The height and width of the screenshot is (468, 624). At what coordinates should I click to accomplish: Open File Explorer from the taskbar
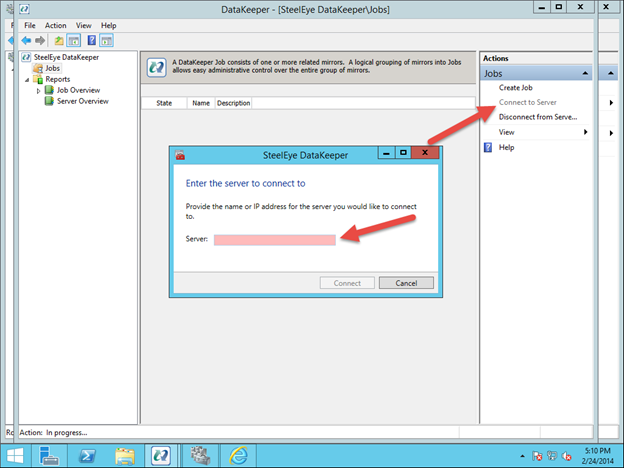[124, 455]
